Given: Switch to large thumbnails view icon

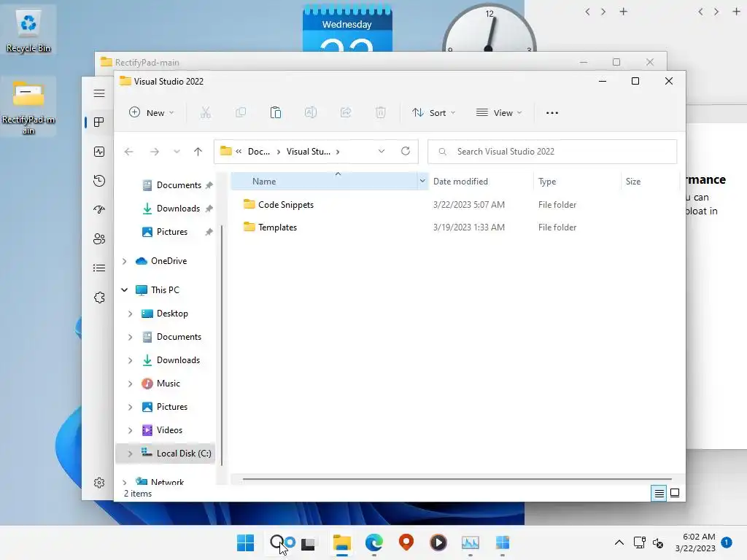Looking at the screenshot, I should tap(675, 493).
